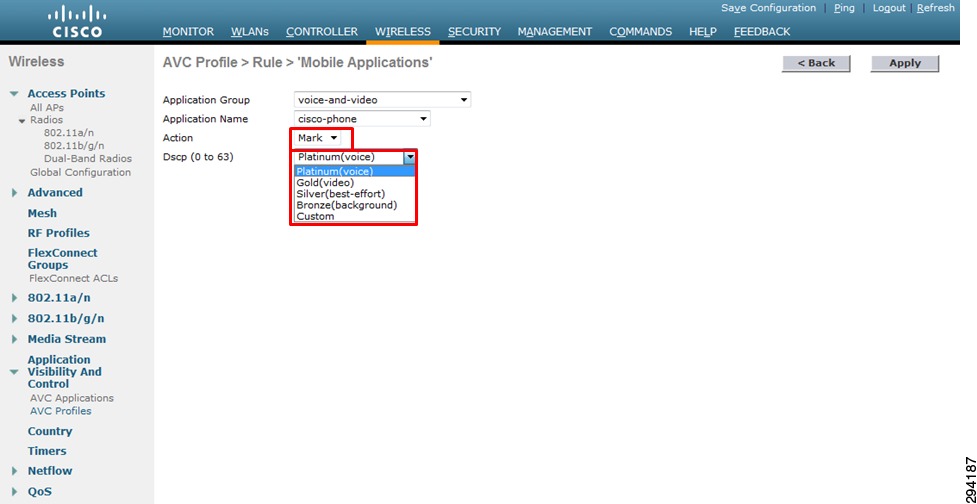977x504 pixels.
Task: Click the Back button
Action: [816, 63]
